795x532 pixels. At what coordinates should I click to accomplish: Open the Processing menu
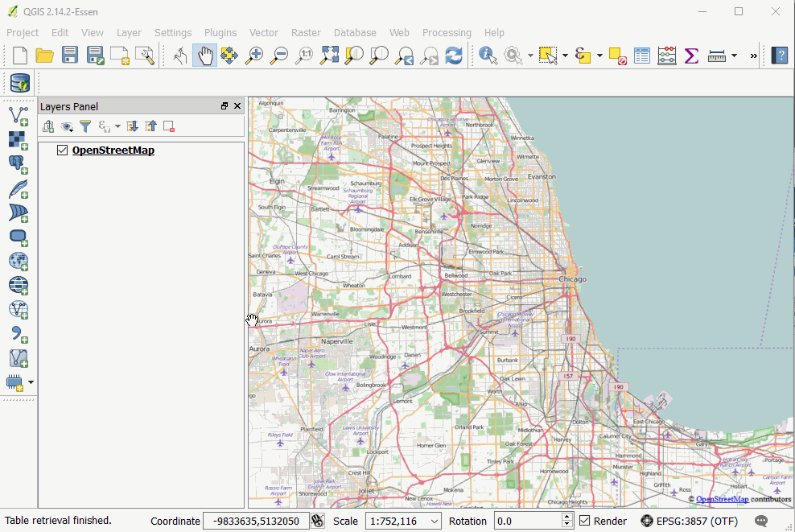[447, 32]
